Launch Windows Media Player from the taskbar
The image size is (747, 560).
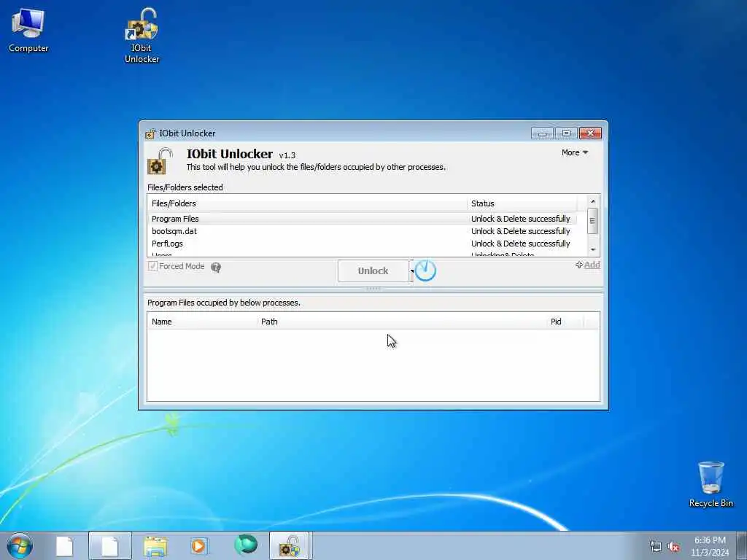(199, 545)
